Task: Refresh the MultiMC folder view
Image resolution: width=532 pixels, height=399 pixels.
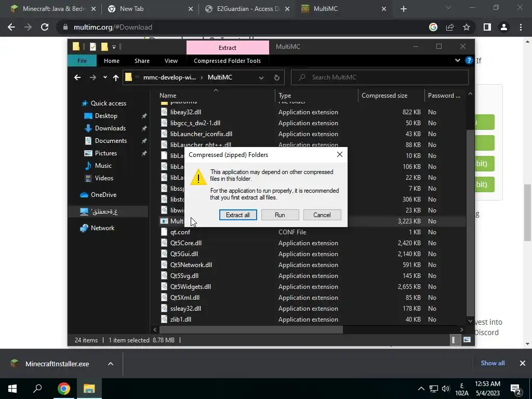Action: [277, 78]
